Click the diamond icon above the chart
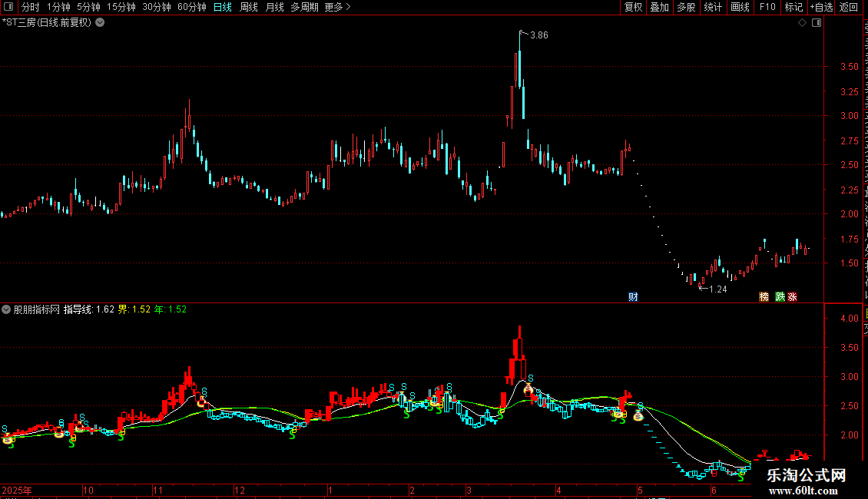The height and width of the screenshot is (499, 868). (x=802, y=23)
